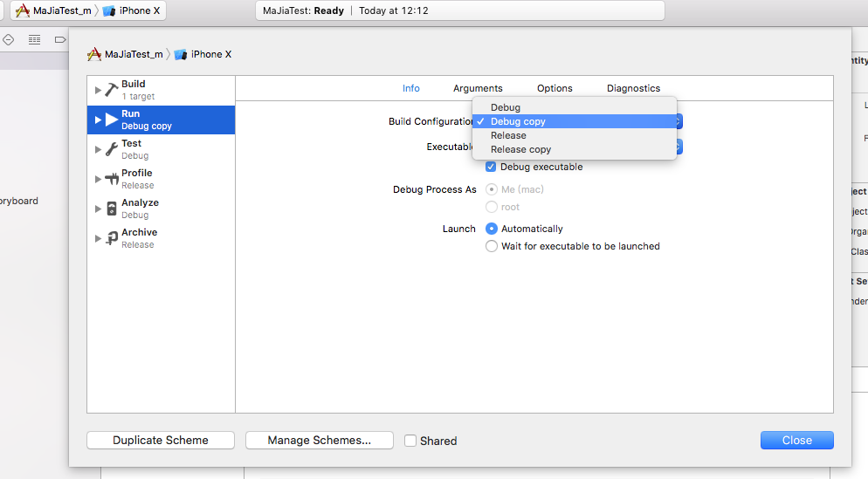Image resolution: width=868 pixels, height=479 pixels.
Task: Expand the Analyze disclosure triangle
Action: tap(98, 209)
